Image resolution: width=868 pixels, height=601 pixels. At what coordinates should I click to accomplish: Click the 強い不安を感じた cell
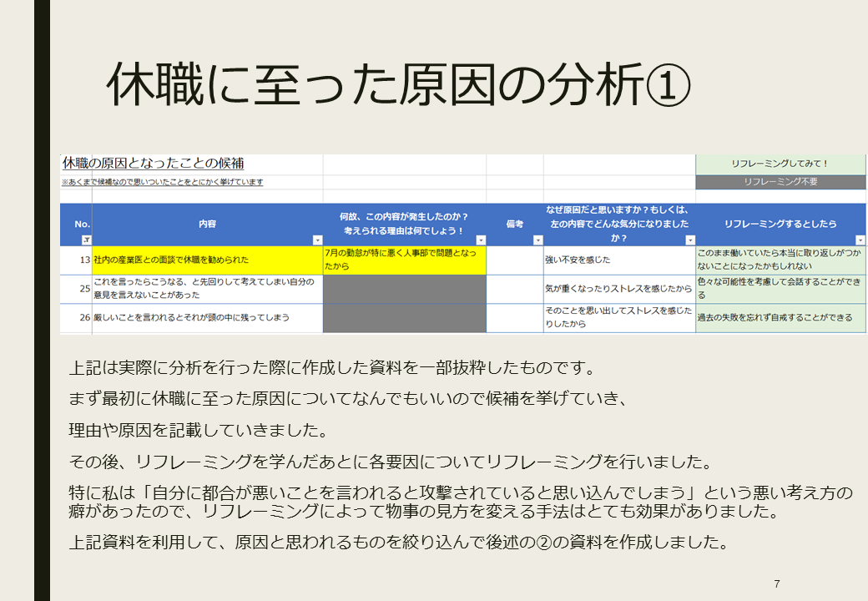click(618, 260)
